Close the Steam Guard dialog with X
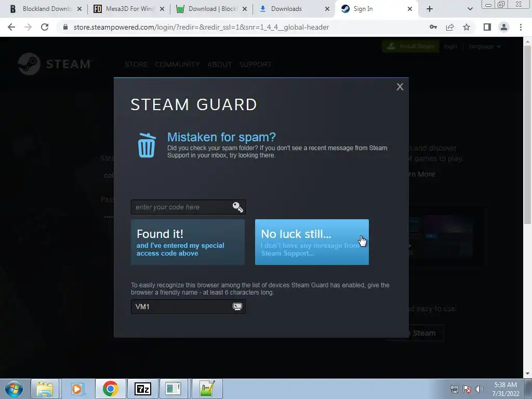The image size is (532, 399). tap(400, 87)
